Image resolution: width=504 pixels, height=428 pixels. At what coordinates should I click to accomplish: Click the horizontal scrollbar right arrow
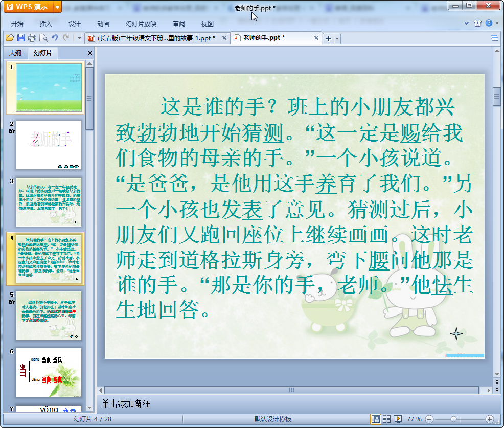point(489,390)
